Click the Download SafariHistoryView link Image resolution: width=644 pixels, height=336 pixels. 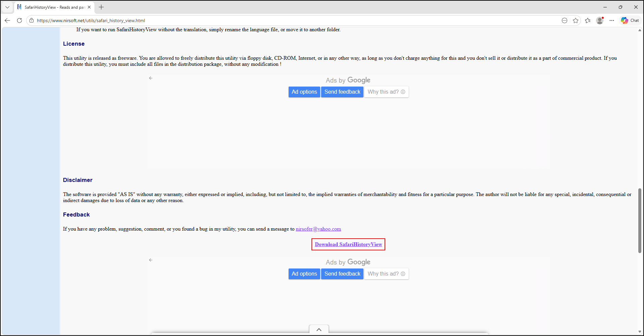pyautogui.click(x=348, y=244)
